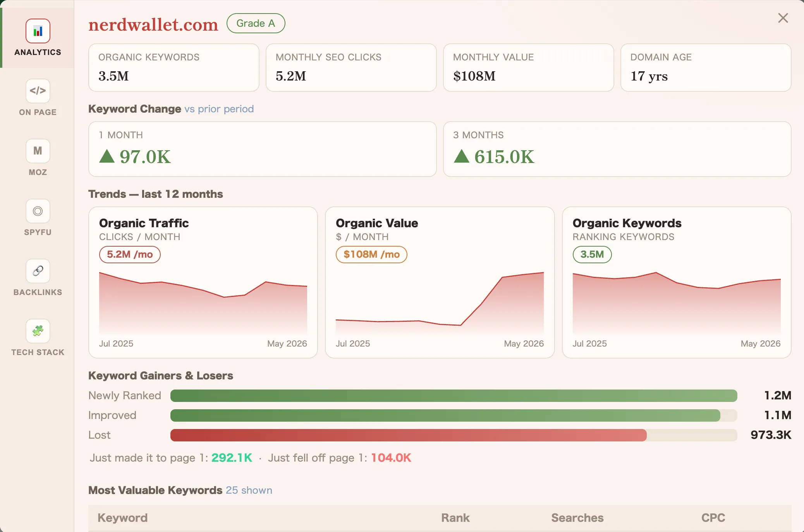The height and width of the screenshot is (532, 804).
Task: Switch to the BACKLINKS tab label
Action: (38, 292)
